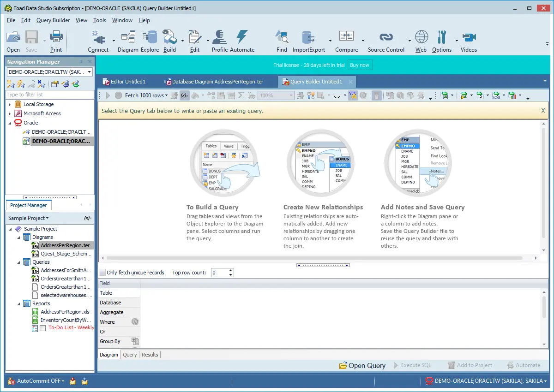
Task: Check the To-Do List Weekly checkbox
Action: (43, 328)
